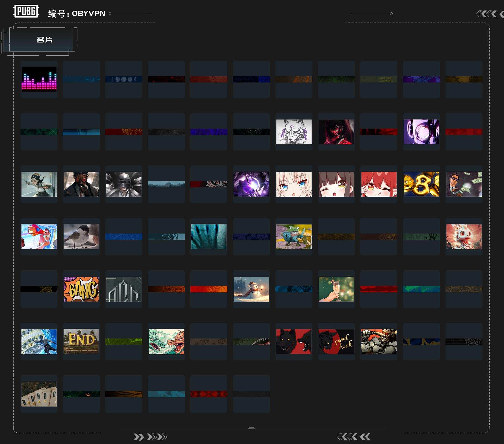
Task: Select the champagne glass nameplate
Action: point(336,289)
